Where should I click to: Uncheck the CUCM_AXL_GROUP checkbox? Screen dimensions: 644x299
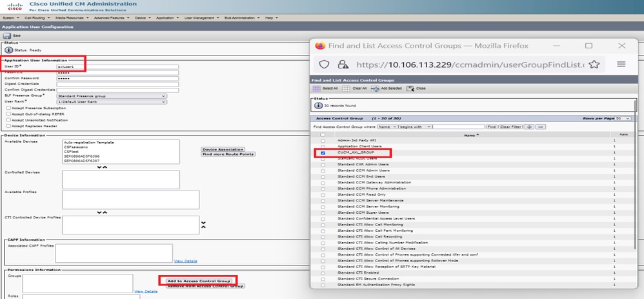coord(323,152)
